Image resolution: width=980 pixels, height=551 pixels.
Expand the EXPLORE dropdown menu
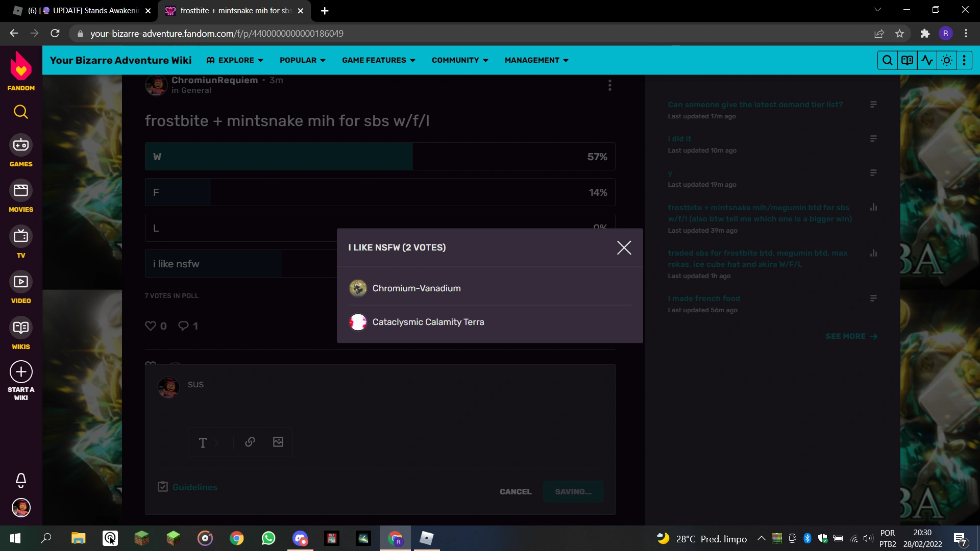pyautogui.click(x=235, y=60)
